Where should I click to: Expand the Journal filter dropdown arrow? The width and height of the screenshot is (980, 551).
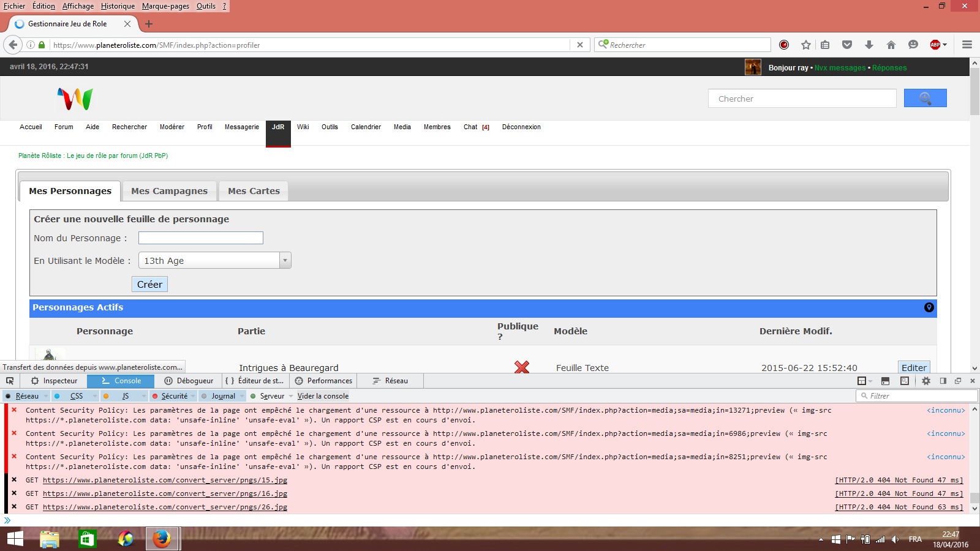[242, 396]
